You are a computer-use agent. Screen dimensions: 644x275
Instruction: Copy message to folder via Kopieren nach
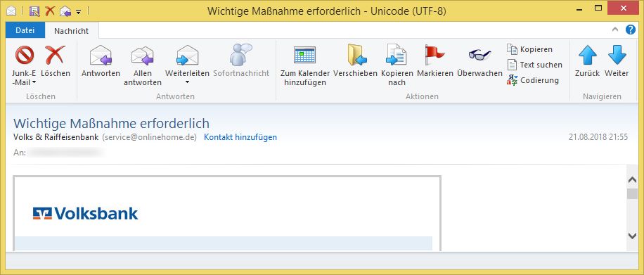(x=397, y=66)
